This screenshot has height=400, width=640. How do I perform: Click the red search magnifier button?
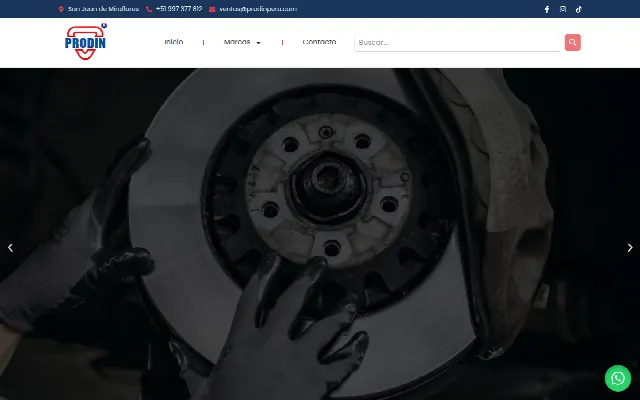[x=573, y=42]
